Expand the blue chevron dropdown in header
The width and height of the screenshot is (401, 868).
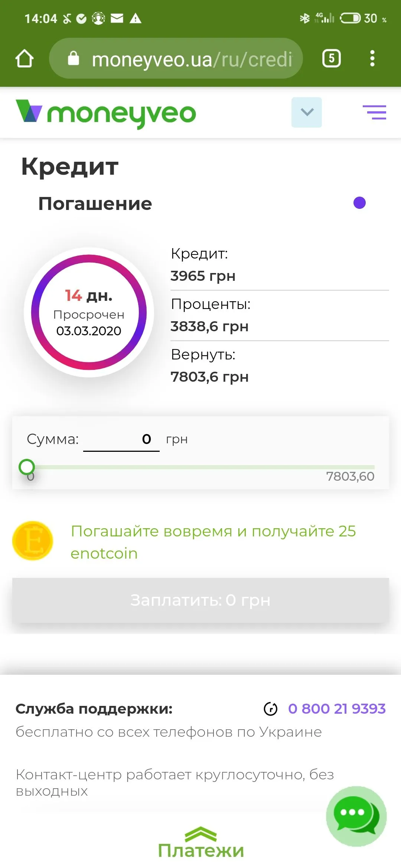click(307, 112)
